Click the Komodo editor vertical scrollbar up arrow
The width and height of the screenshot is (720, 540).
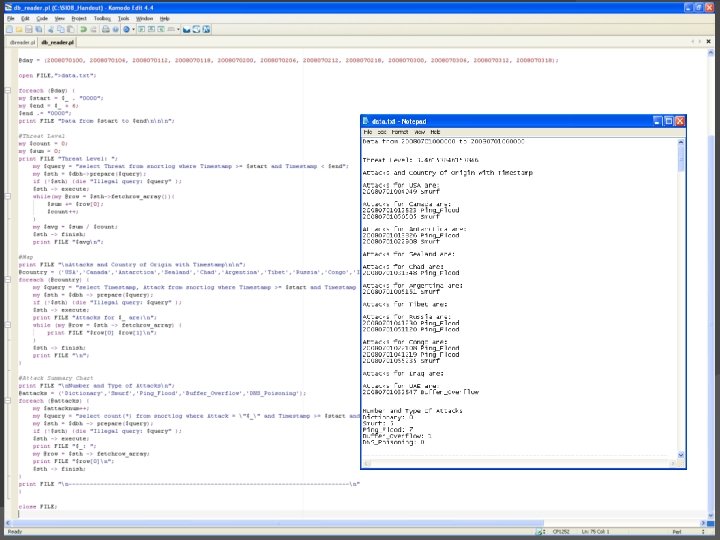[x=711, y=52]
